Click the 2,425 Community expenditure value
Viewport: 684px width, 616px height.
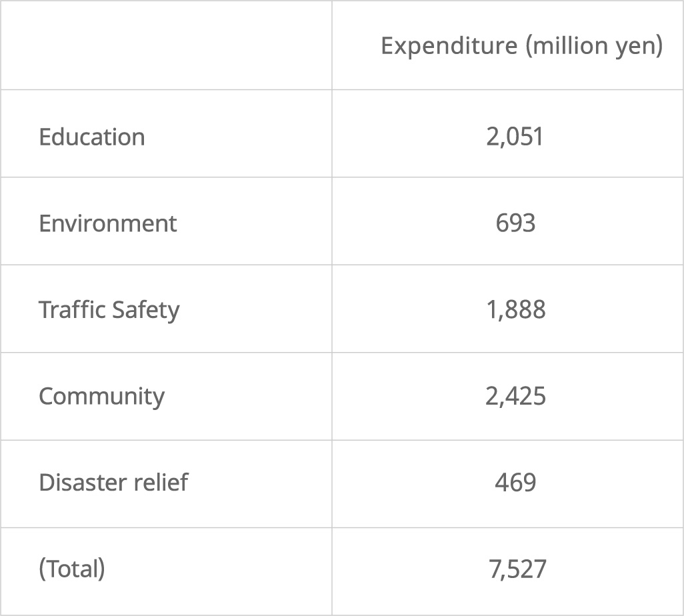point(515,396)
